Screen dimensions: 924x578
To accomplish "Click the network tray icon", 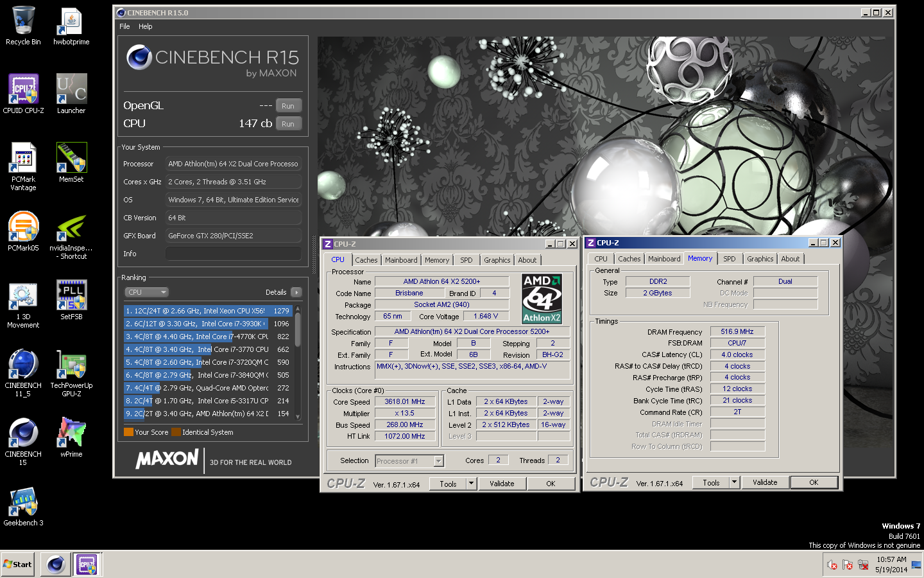I will (x=863, y=565).
